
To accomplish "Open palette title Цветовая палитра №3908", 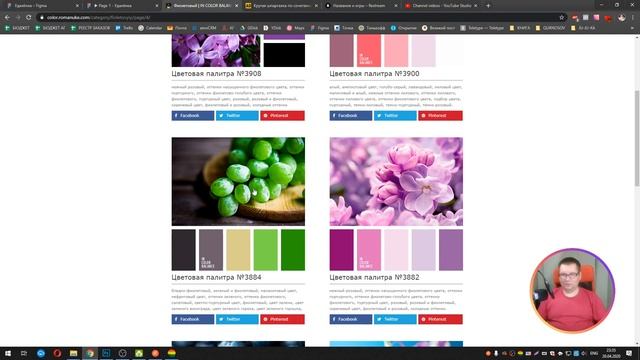I will click(216, 73).
